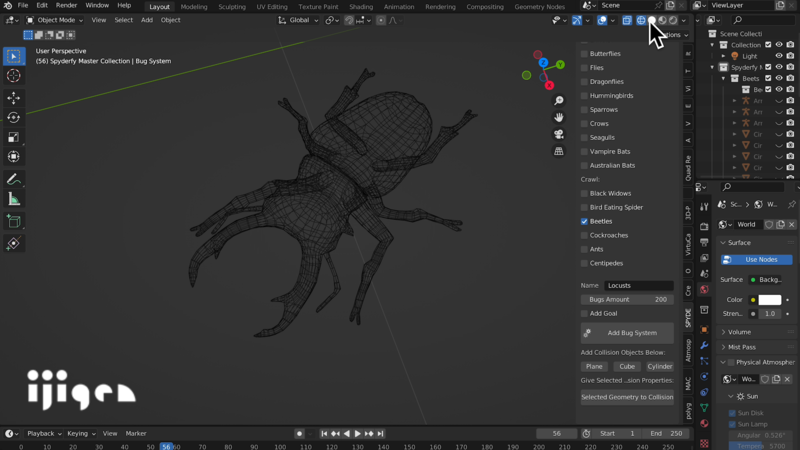Hide the Light object in the outliner
This screenshot has height=450, width=800.
pos(779,56)
